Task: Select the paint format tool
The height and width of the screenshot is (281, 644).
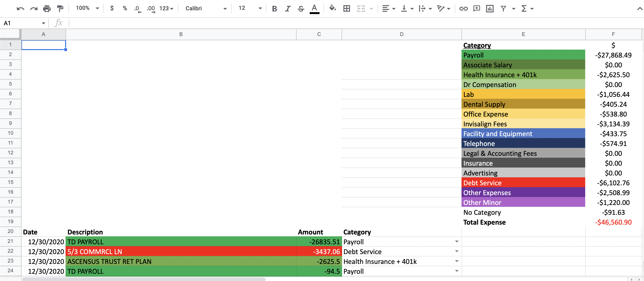Action: coord(60,9)
